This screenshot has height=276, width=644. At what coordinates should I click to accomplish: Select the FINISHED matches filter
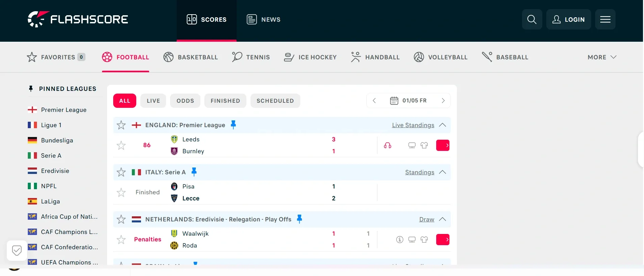(225, 101)
